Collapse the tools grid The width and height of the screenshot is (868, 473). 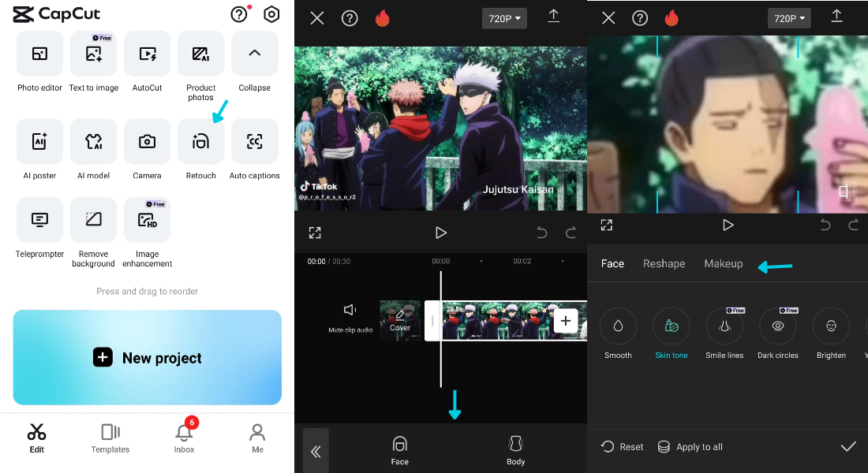(x=255, y=54)
